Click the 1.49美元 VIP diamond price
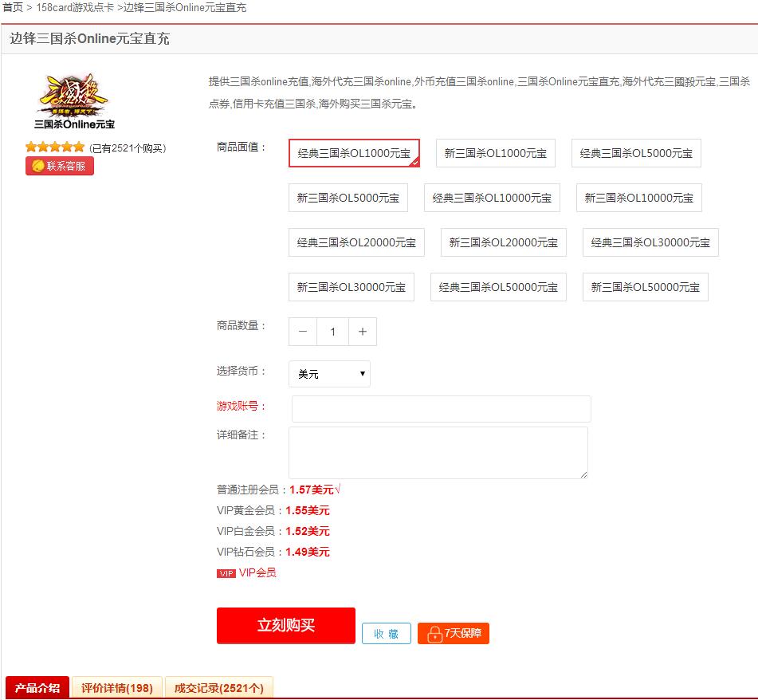The height and width of the screenshot is (700, 758). pyautogui.click(x=308, y=552)
